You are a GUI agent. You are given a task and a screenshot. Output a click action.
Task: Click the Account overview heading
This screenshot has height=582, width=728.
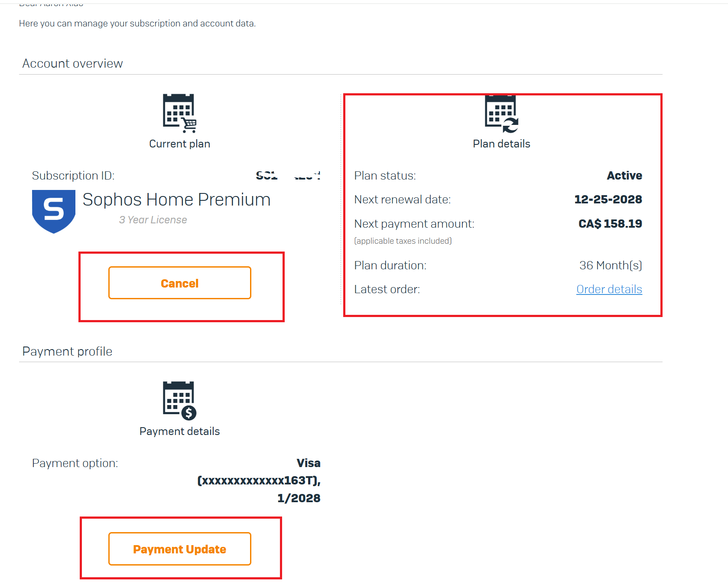72,64
